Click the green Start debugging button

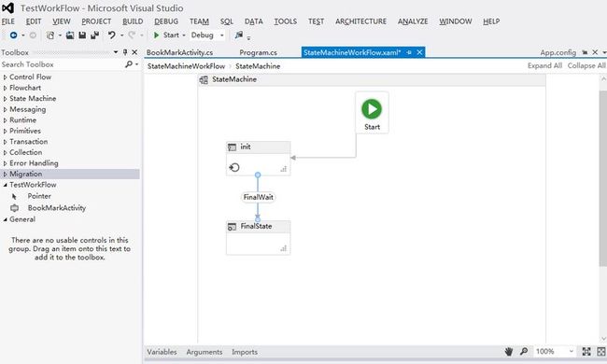tap(166, 35)
